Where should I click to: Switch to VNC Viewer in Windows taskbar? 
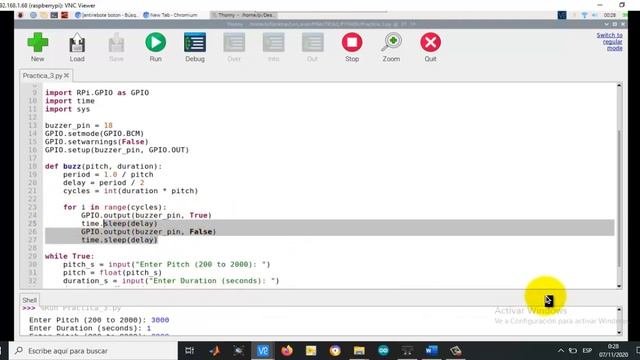point(263,351)
